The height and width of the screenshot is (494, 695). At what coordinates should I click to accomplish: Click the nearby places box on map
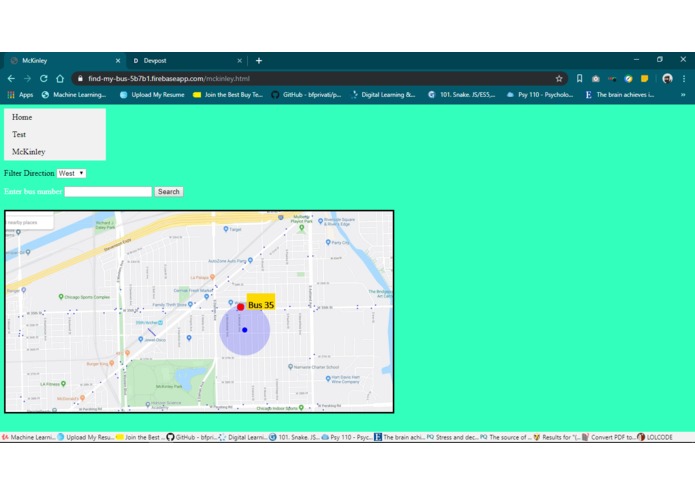(30, 222)
